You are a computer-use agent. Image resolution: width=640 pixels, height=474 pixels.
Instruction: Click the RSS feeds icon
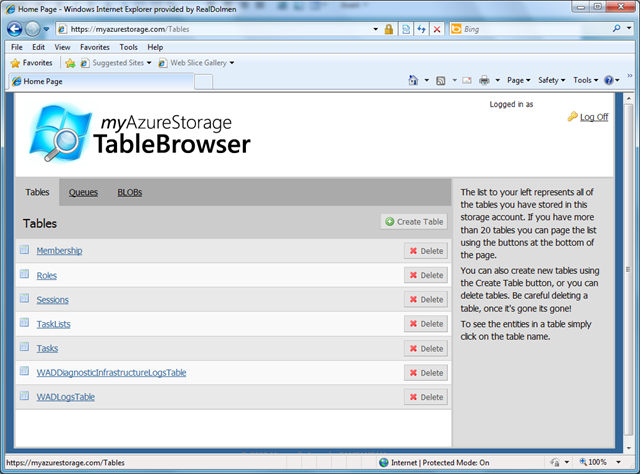pos(441,80)
